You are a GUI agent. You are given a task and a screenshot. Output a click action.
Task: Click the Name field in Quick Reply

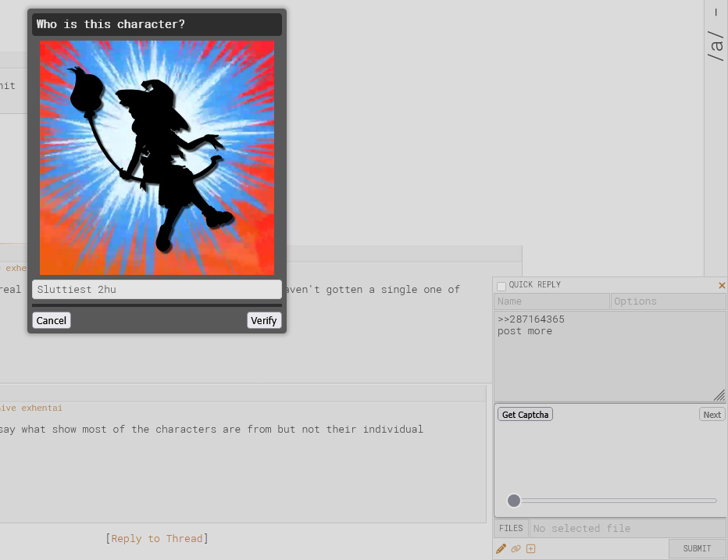pyautogui.click(x=551, y=301)
